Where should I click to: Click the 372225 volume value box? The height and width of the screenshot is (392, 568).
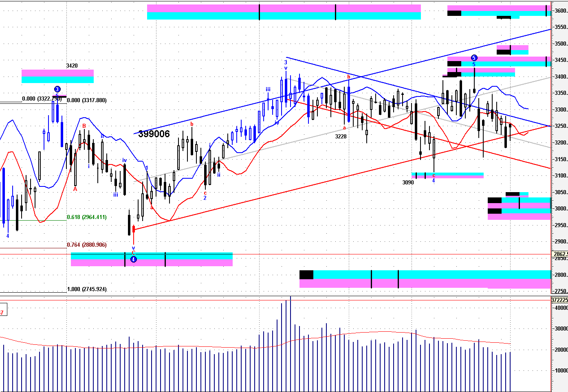click(559, 300)
